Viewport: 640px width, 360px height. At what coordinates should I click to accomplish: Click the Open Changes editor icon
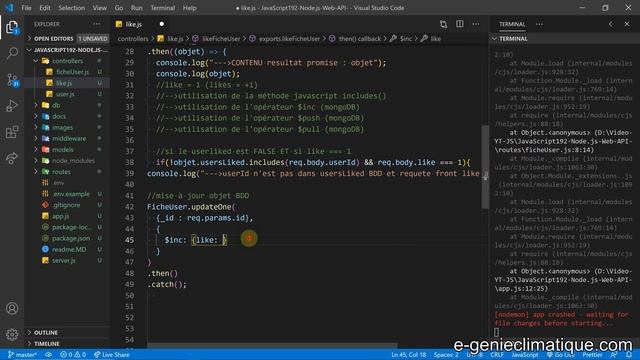[443, 24]
